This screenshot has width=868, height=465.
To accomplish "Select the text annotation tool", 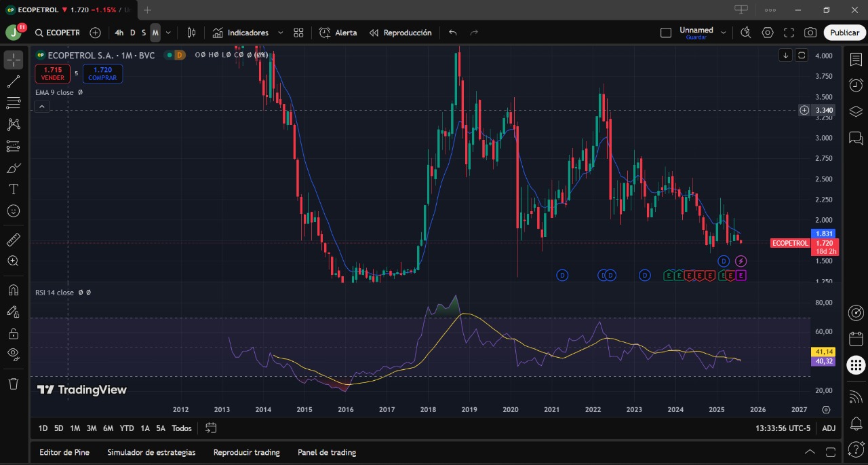I will 14,189.
